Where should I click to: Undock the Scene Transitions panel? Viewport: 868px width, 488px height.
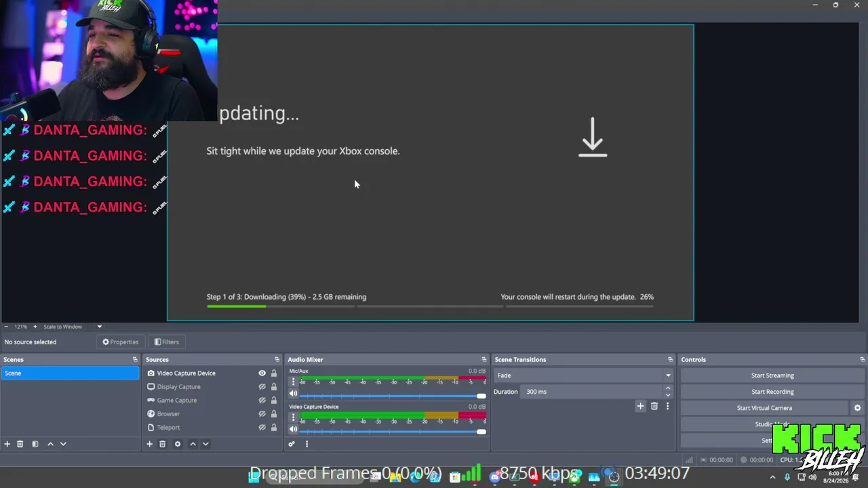tap(671, 360)
